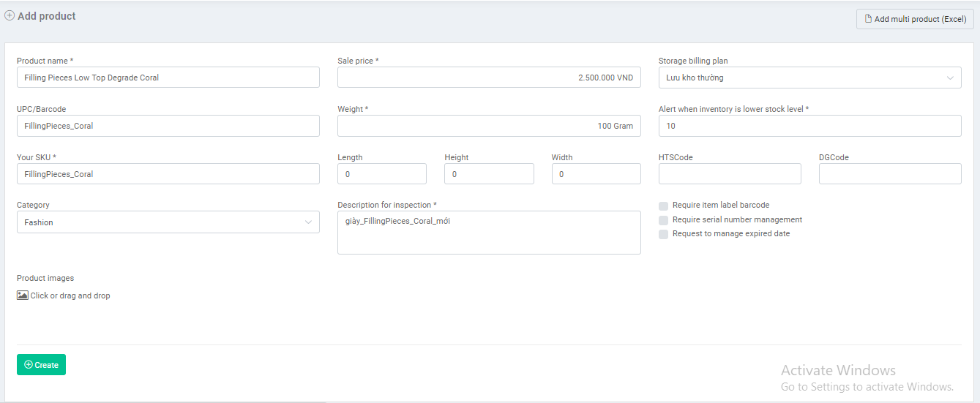Screen dimensions: 980x403
Task: Click the Sale price field
Action: [x=489, y=78]
